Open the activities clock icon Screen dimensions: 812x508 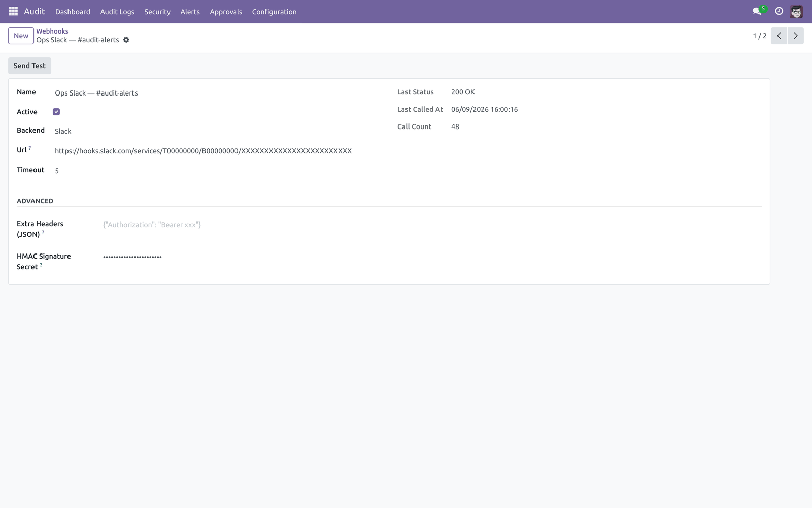click(x=779, y=11)
